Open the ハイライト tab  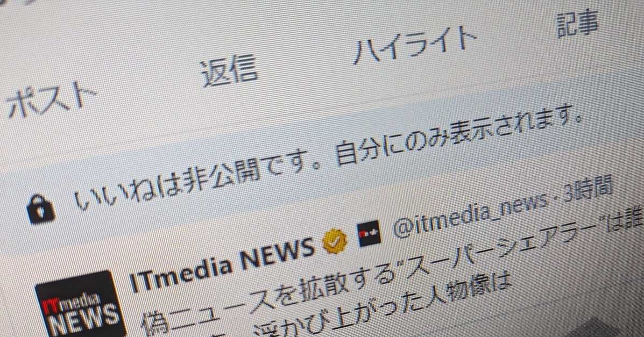(x=415, y=45)
